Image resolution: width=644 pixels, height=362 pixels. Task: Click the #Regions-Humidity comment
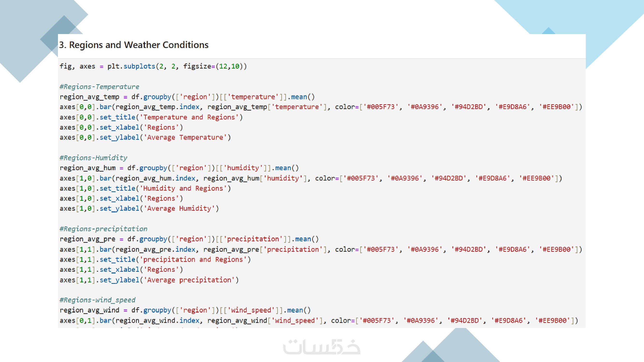(93, 158)
